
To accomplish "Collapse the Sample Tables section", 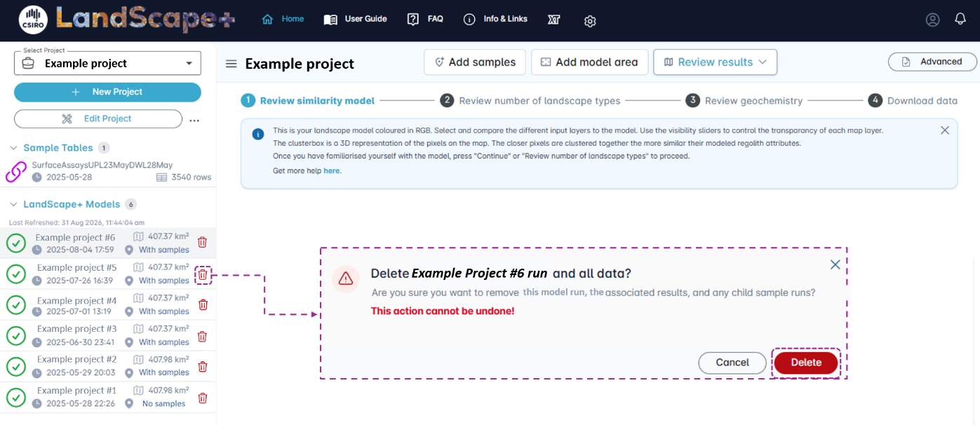I will coord(14,148).
